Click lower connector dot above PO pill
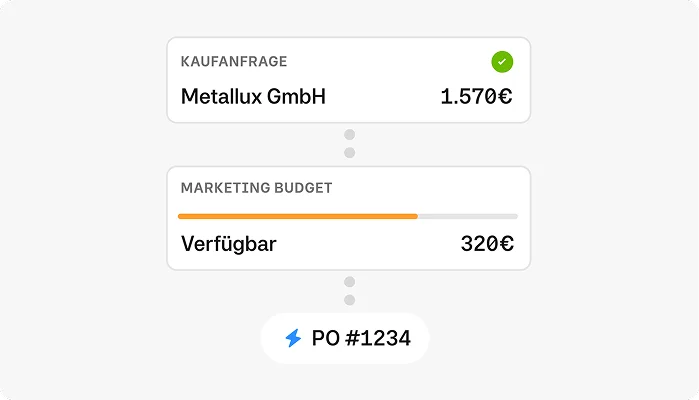Viewport: 699px width, 400px height. click(x=349, y=300)
